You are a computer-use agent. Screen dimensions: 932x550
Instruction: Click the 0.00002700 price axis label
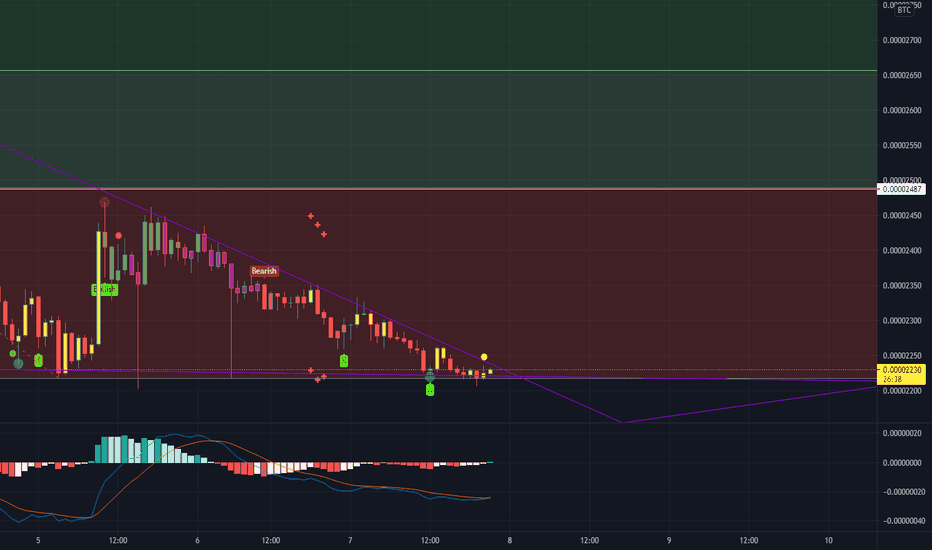(902, 40)
